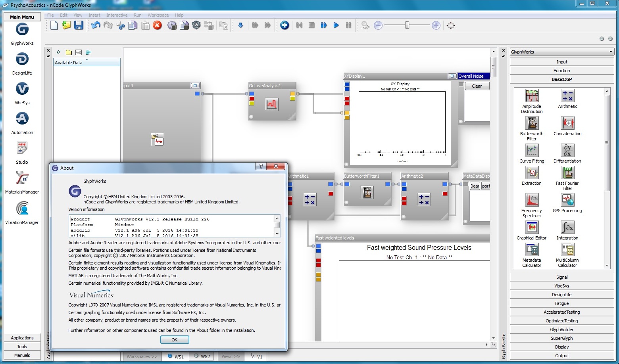Expand the Workspaces >> list
Viewport: 619px width, 364px height.
[x=142, y=356]
